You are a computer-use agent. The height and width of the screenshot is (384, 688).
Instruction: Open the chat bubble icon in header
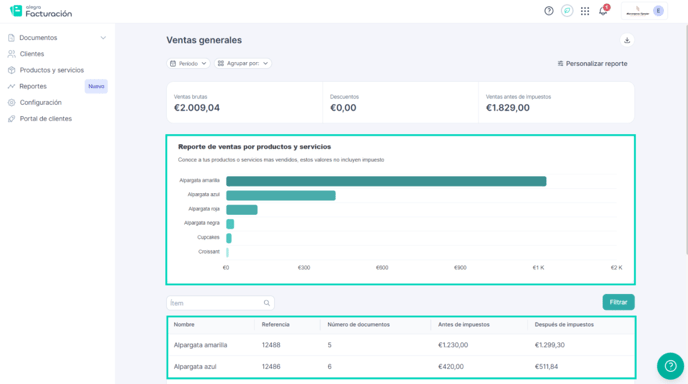coord(567,11)
